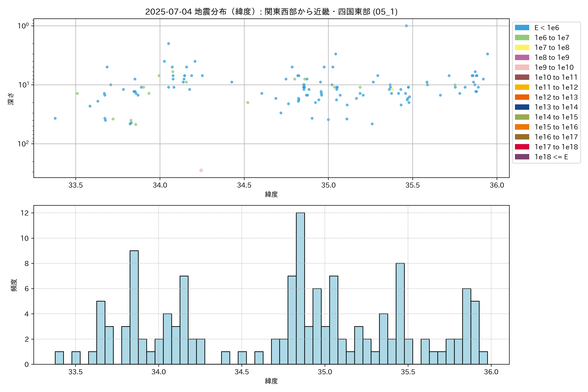588x392 pixels.
Task: Click the rightmost histogram bar near 36.0
Action: (x=483, y=358)
